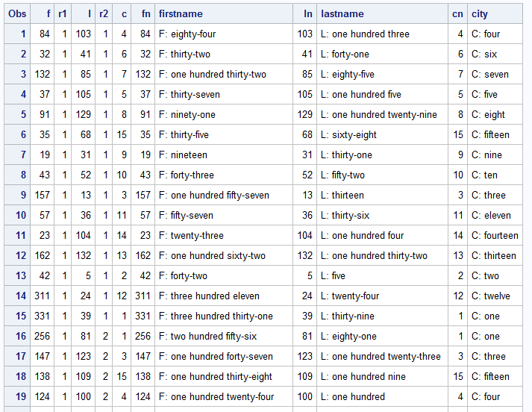Click the r2 column header
Viewport: 532px width, 412px height.
point(103,14)
